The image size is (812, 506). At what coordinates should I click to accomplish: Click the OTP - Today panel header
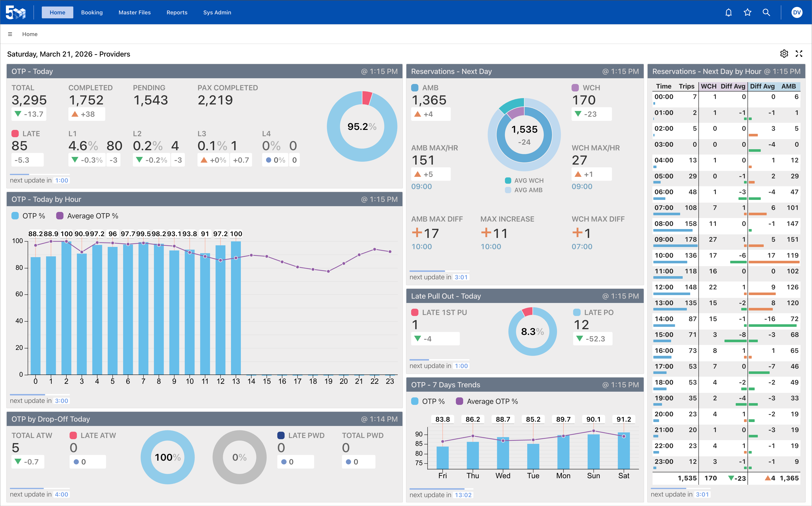click(204, 71)
